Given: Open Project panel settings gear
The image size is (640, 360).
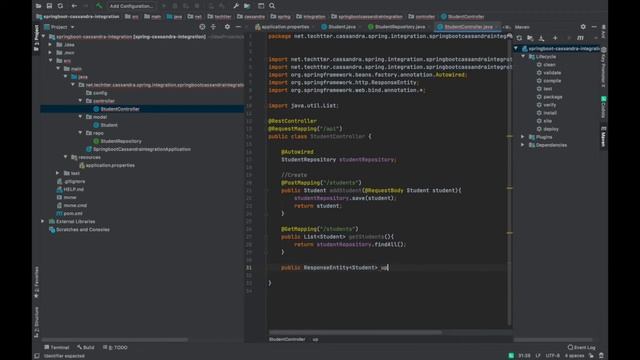Looking at the screenshot, I should click(227, 27).
